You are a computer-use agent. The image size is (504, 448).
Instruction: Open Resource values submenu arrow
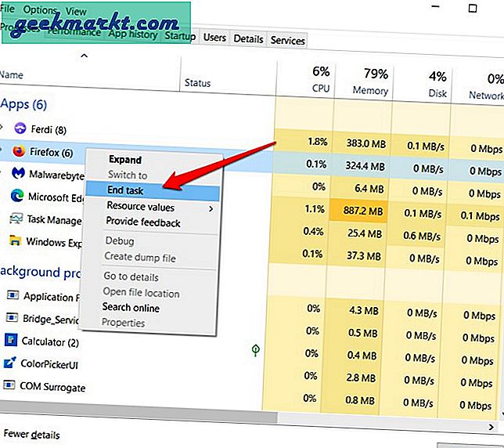211,209
